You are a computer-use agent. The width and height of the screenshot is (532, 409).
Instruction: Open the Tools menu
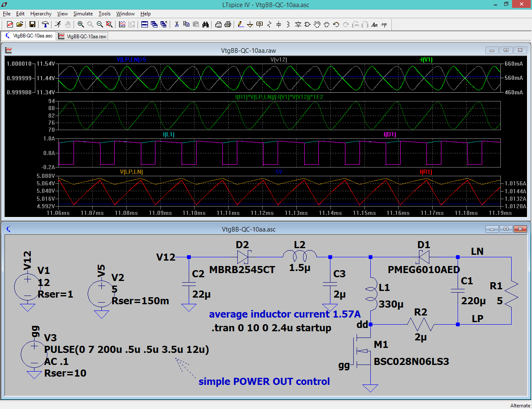(104, 14)
